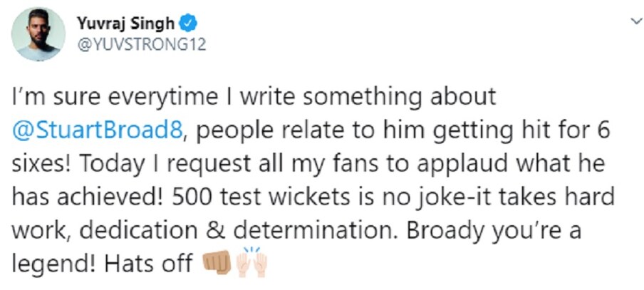This screenshot has width=644, height=290.
Task: Click the Yuvraj Singh display name
Action: click(x=126, y=24)
